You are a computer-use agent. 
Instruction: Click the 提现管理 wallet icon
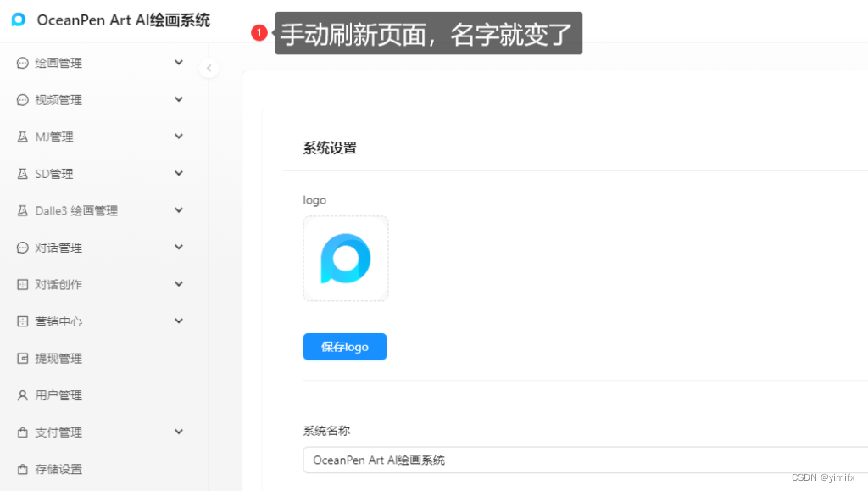click(x=22, y=359)
